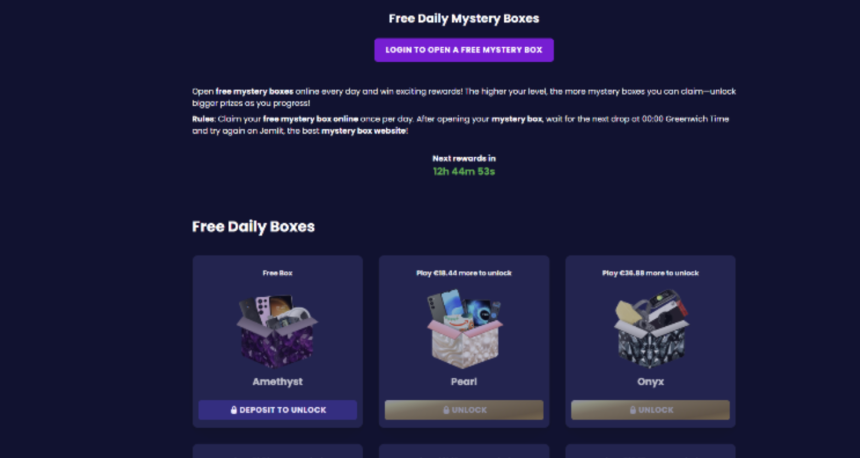The image size is (860, 458).
Task: Click the Unlock button under Pearl
Action: point(464,410)
